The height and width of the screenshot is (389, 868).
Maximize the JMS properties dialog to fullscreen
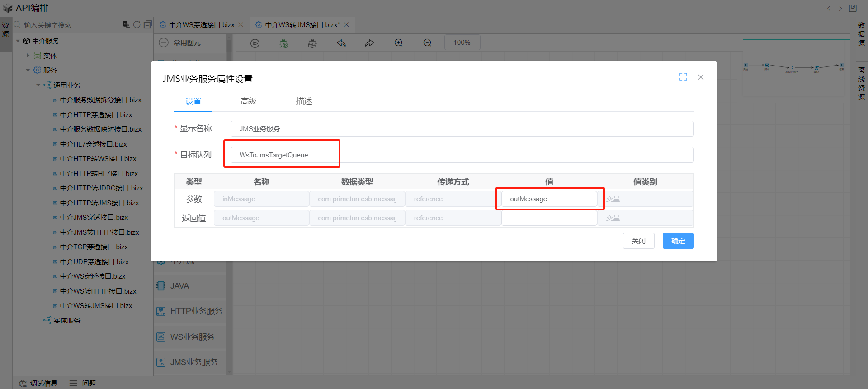point(683,77)
